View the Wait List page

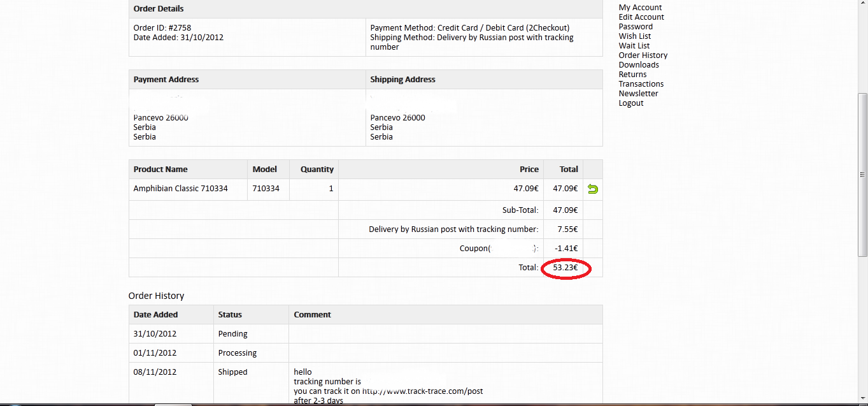pos(634,46)
